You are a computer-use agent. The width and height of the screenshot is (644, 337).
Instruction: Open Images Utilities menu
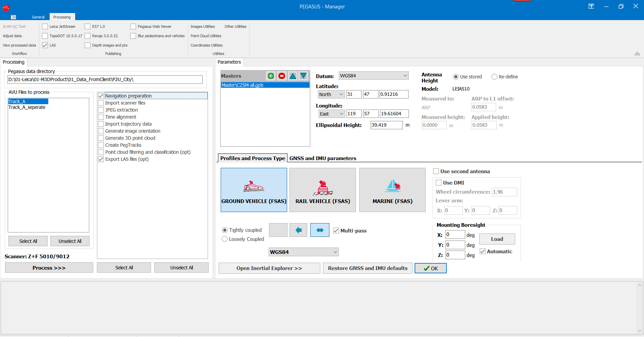tap(203, 26)
